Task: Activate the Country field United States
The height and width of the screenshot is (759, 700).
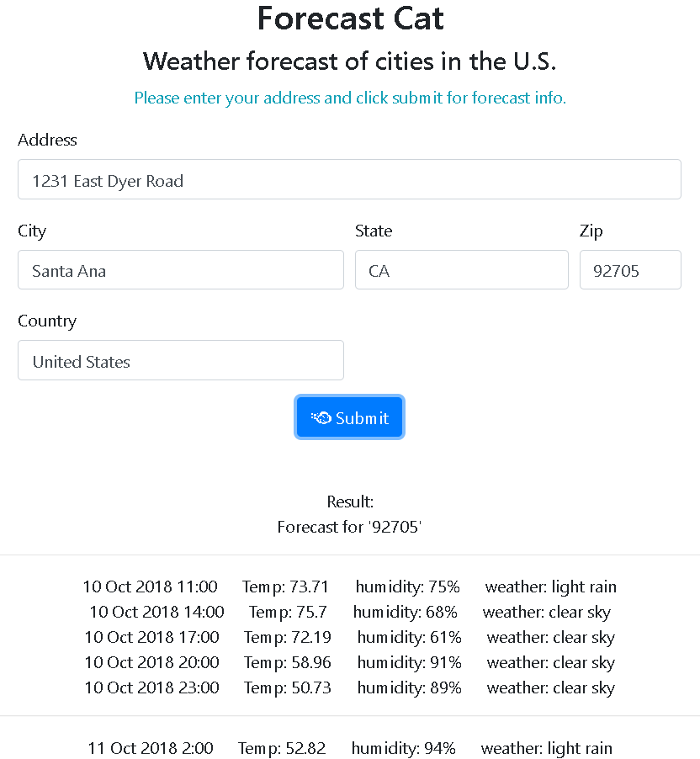Action: pos(181,360)
